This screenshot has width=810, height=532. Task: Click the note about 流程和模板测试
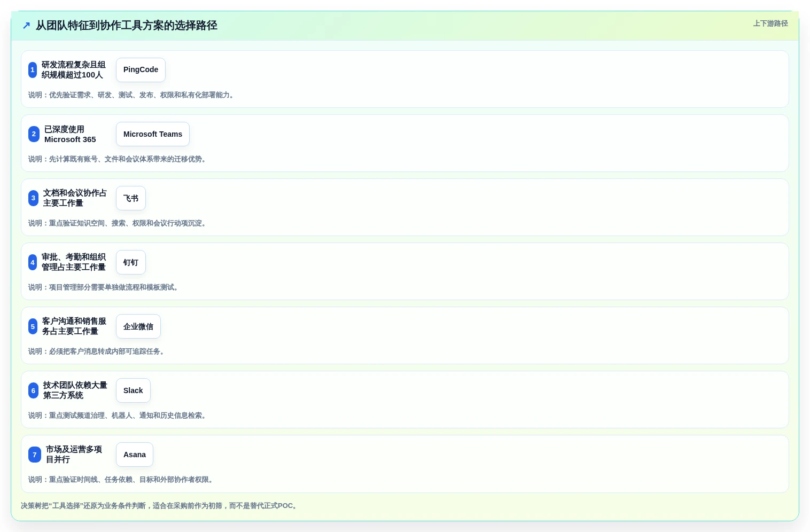tap(104, 287)
